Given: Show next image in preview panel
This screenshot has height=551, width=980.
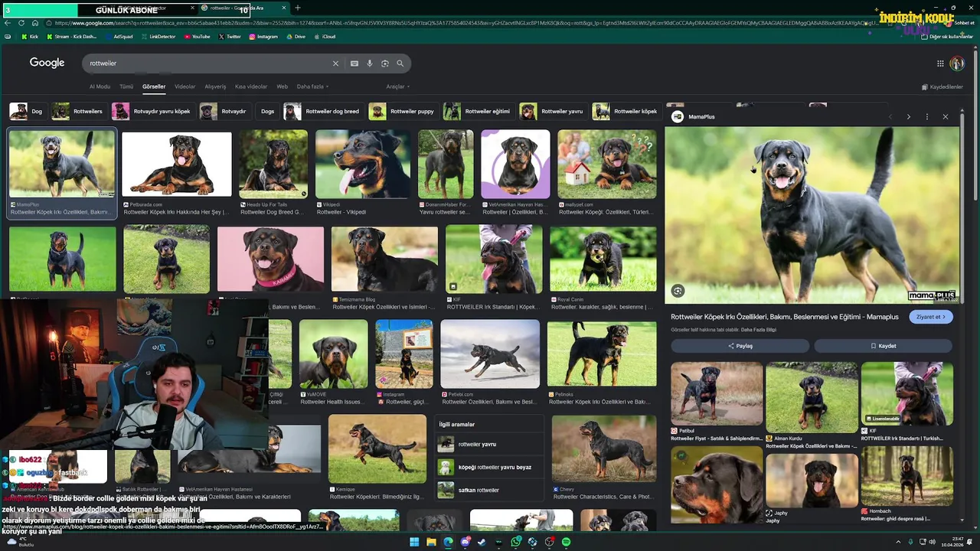Looking at the screenshot, I should pos(909,117).
